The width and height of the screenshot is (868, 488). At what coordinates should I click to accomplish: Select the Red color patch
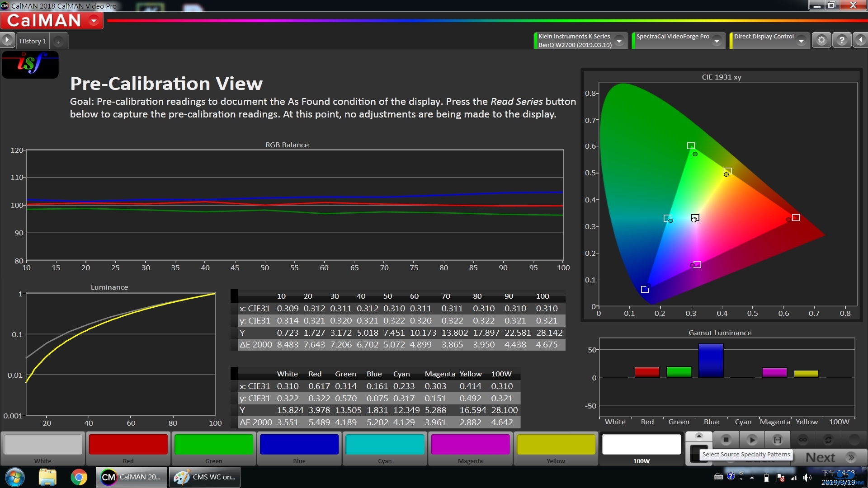point(128,445)
